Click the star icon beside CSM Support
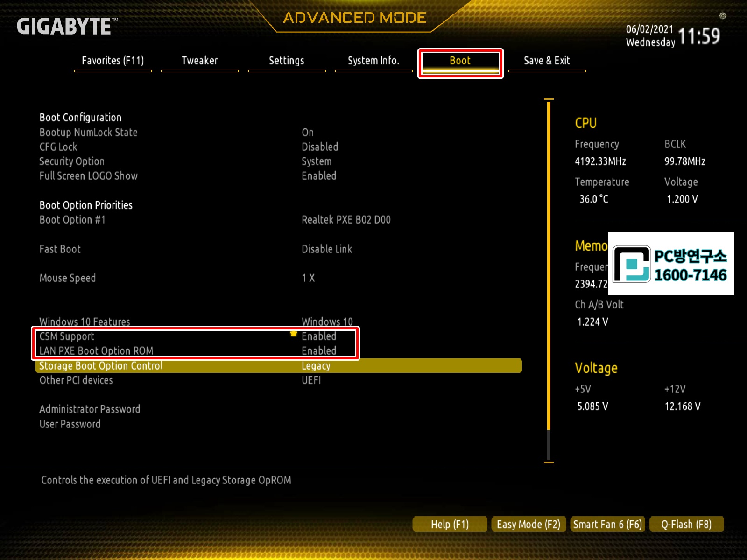The image size is (747, 560). click(294, 334)
